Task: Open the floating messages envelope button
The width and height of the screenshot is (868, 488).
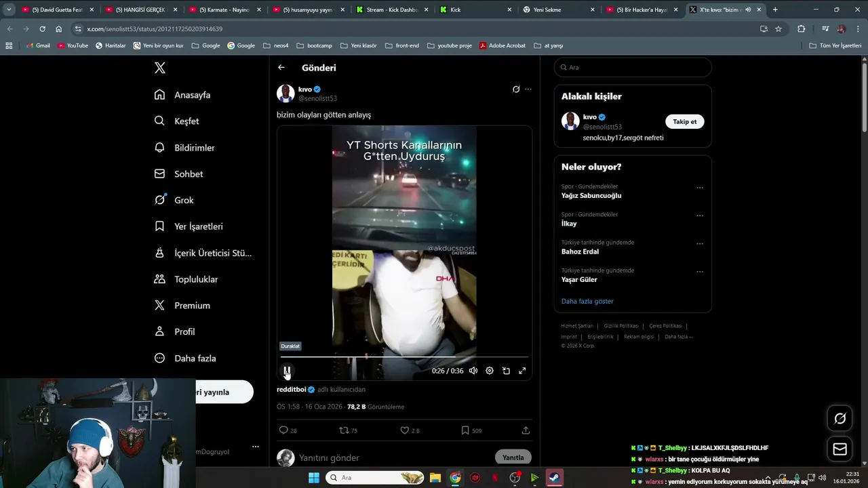Action: [840, 449]
